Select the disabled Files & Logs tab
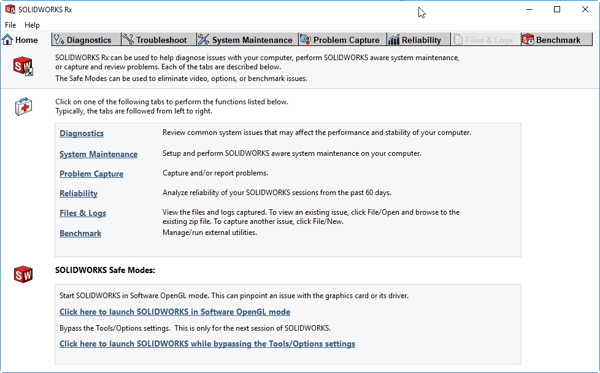The image size is (600, 373). click(485, 39)
